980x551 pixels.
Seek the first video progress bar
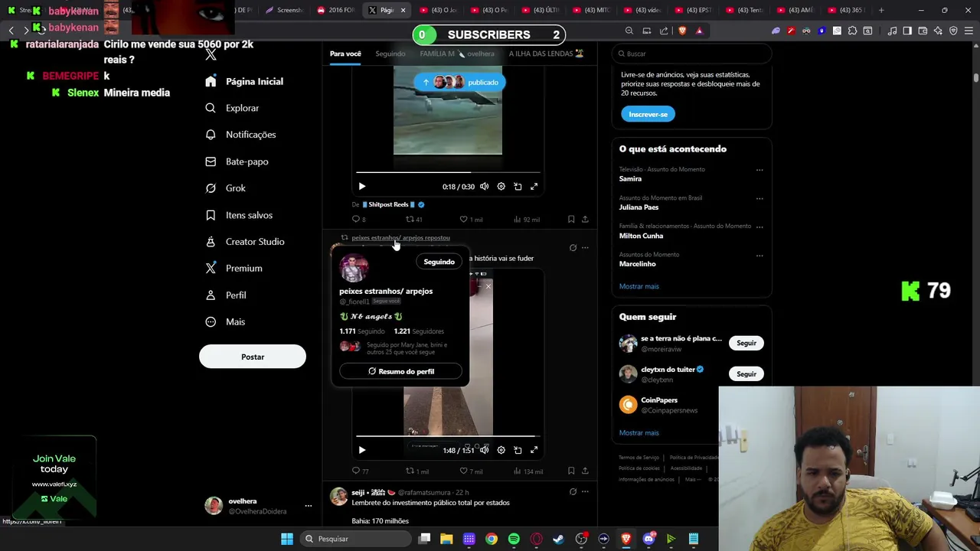tap(448, 172)
